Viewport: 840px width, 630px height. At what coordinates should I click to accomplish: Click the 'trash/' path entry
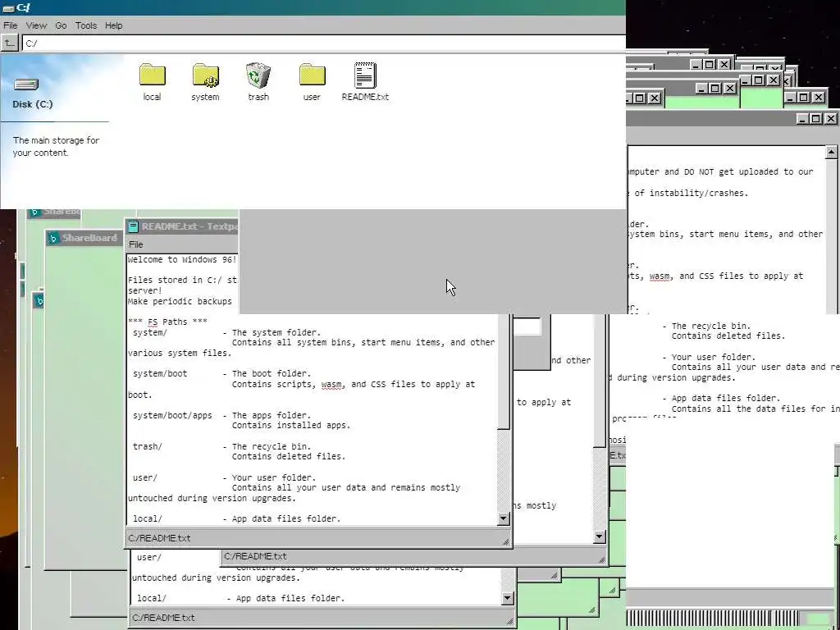[148, 446]
